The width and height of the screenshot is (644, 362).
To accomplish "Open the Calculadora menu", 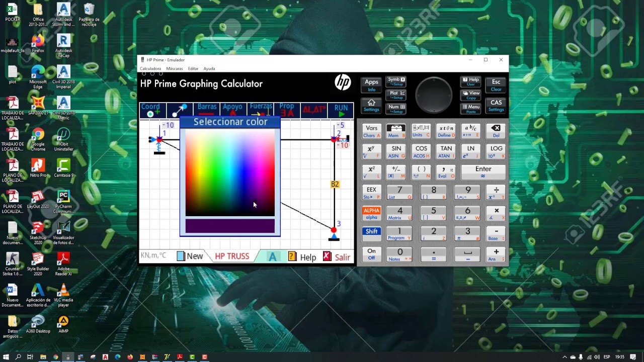I will [150, 69].
